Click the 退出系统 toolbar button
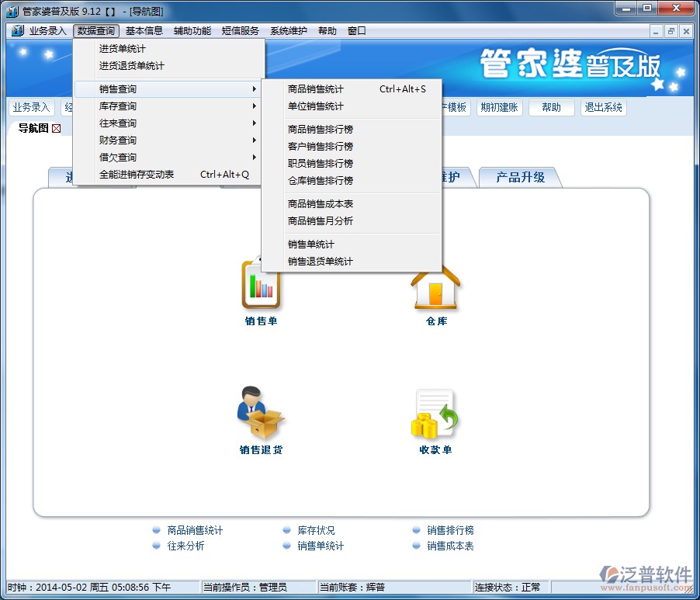 click(603, 108)
